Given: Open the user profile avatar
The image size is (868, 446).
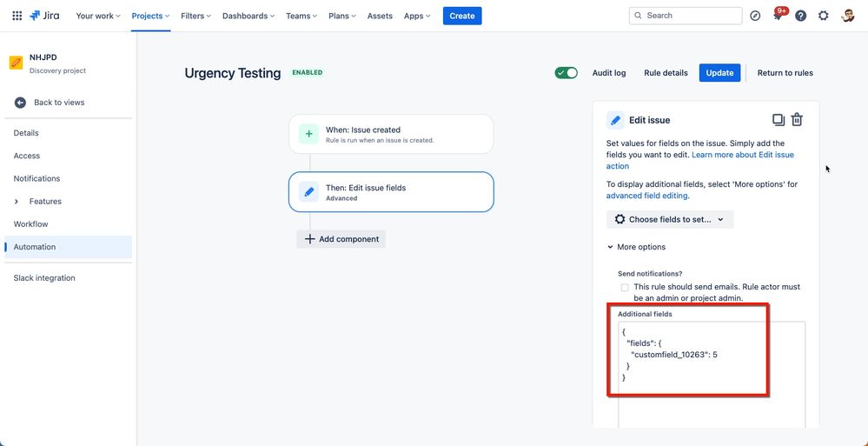Looking at the screenshot, I should click(x=847, y=16).
